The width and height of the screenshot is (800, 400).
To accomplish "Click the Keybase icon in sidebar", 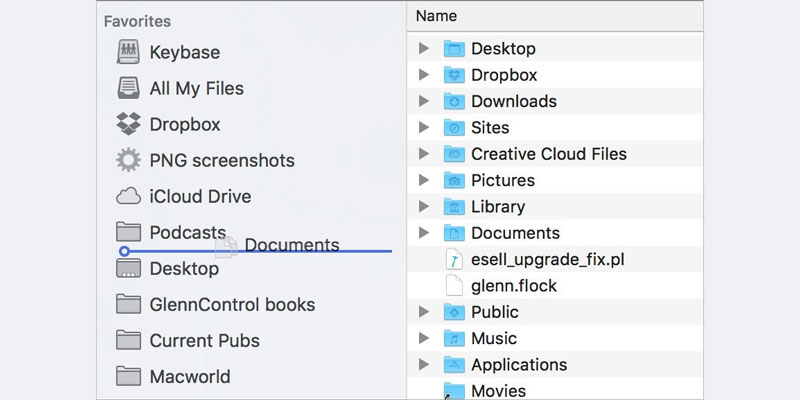I will coord(128,52).
